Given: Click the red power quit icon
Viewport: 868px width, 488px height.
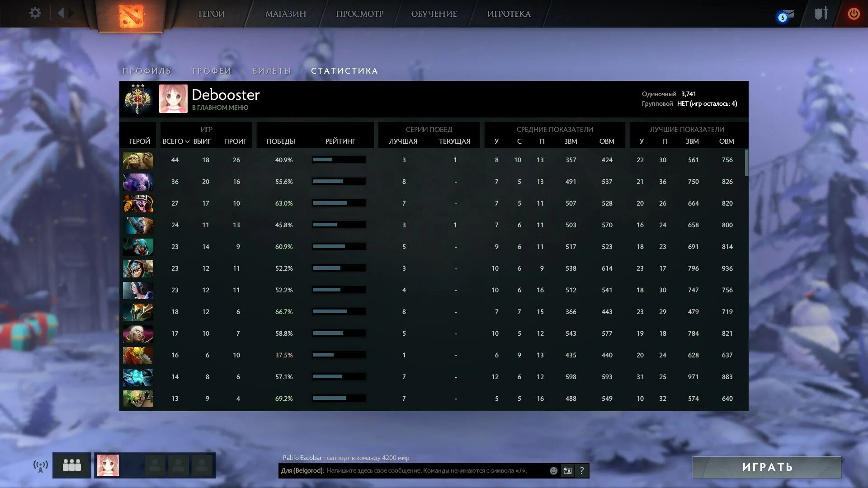Looking at the screenshot, I should 854,14.
